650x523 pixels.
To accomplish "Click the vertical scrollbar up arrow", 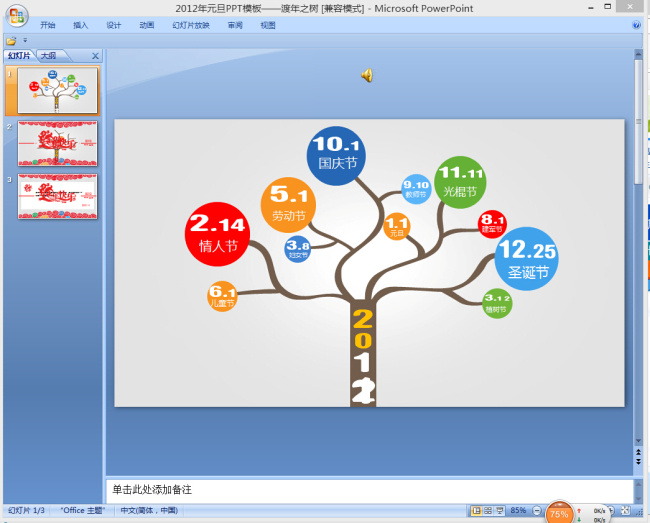I will point(638,53).
